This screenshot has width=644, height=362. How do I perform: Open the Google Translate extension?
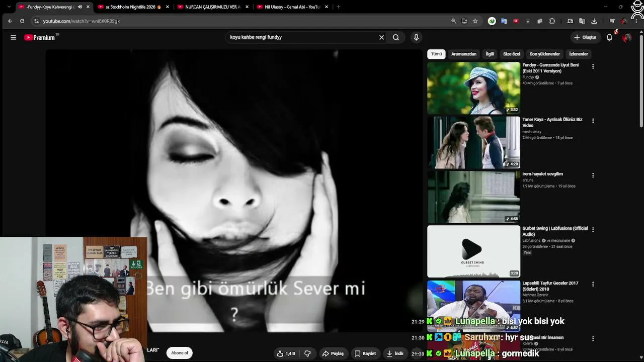click(504, 21)
